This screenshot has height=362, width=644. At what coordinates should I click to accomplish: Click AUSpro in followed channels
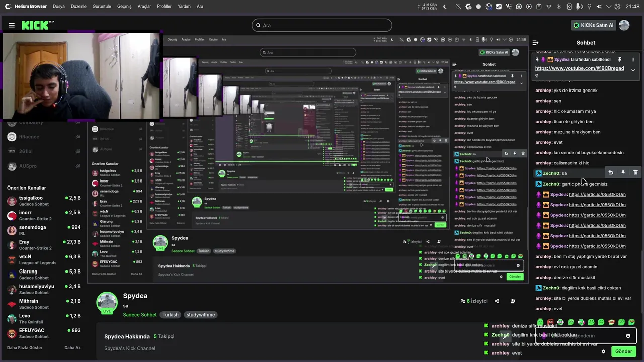pos(44,166)
